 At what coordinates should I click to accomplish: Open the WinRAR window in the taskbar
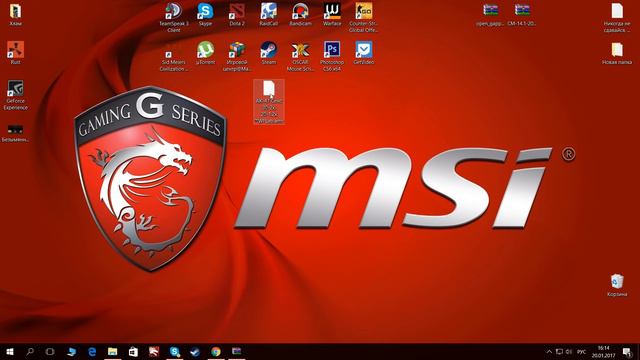236,351
